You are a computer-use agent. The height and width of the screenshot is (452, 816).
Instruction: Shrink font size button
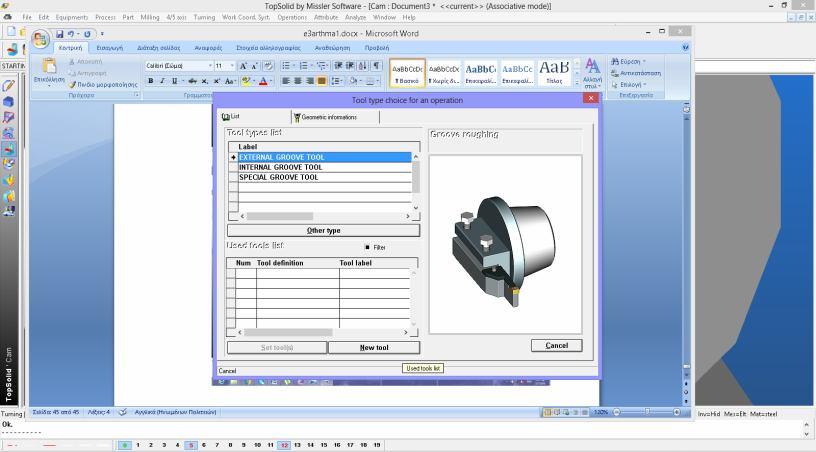tap(254, 66)
